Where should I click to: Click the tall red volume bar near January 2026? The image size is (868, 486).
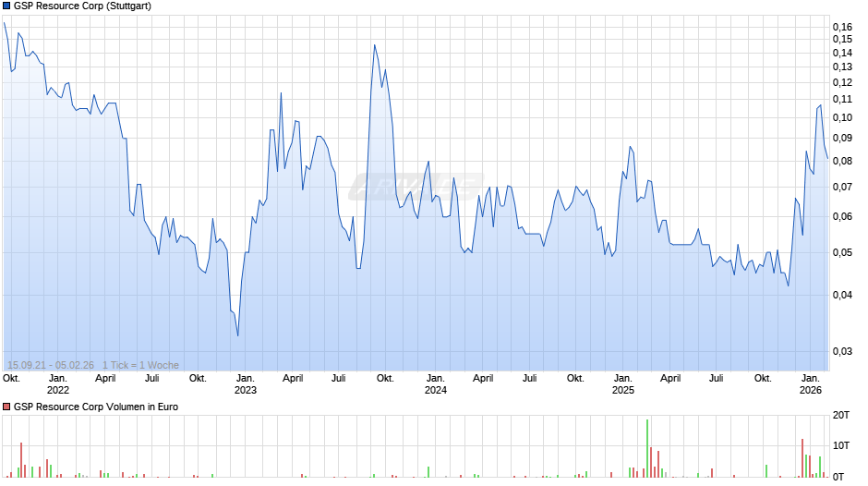(802, 458)
